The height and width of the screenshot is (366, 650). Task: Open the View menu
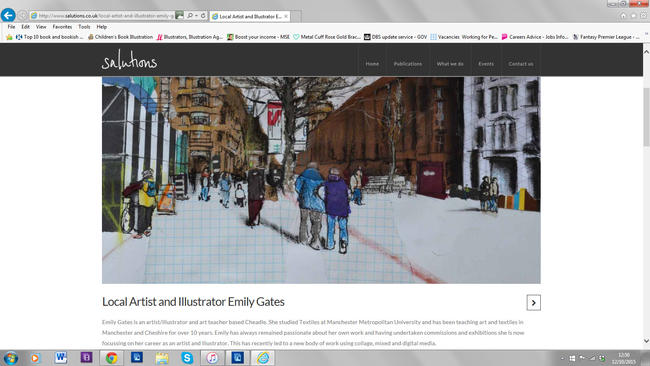click(41, 27)
